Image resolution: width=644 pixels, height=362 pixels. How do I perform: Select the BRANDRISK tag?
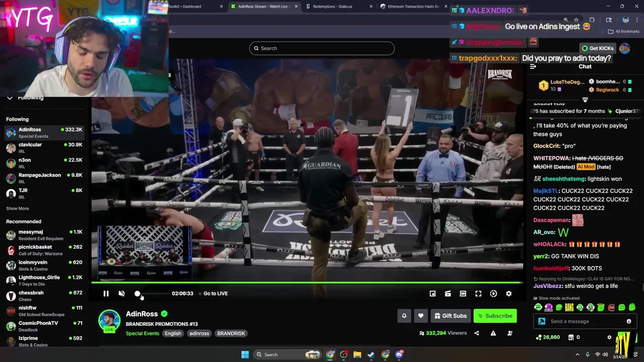(x=231, y=333)
